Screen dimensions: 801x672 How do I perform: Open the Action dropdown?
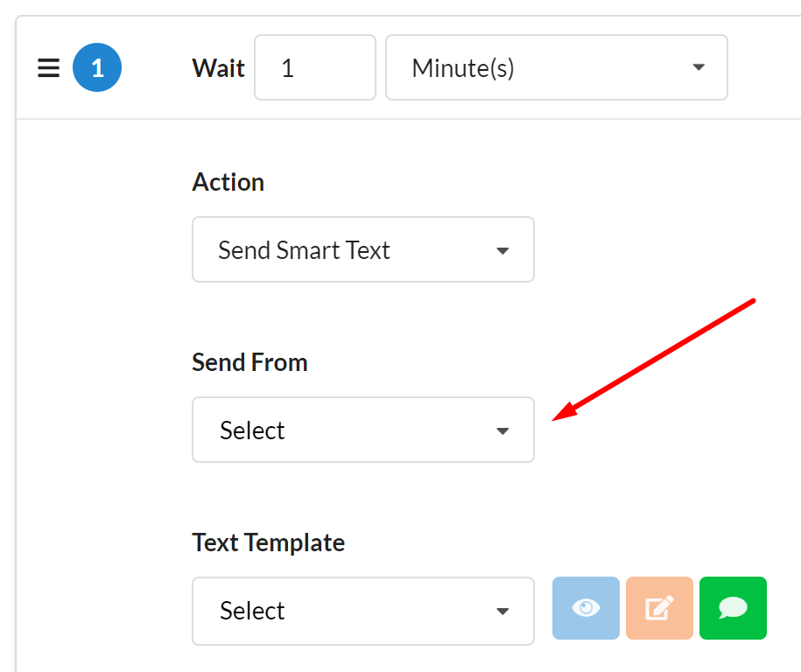362,250
